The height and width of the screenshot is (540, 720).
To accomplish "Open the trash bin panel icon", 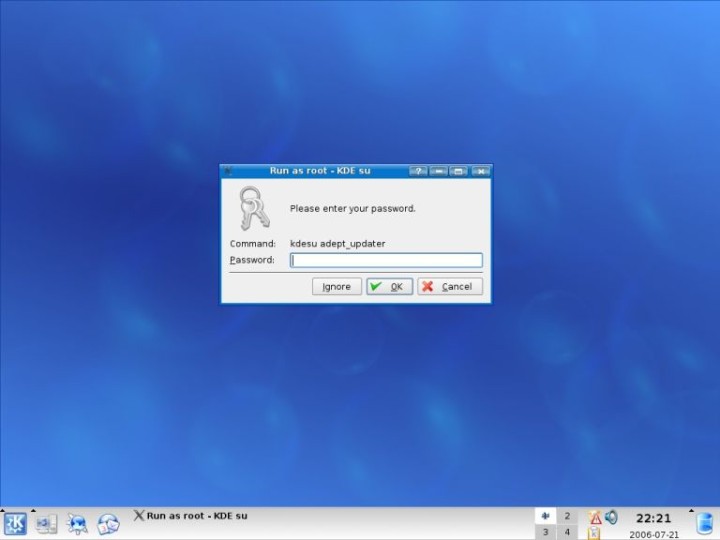I will pos(705,525).
